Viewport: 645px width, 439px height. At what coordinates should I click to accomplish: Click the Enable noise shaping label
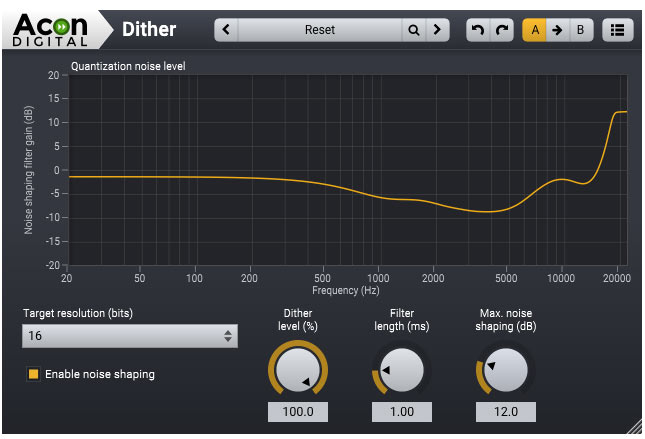pyautogui.click(x=100, y=374)
